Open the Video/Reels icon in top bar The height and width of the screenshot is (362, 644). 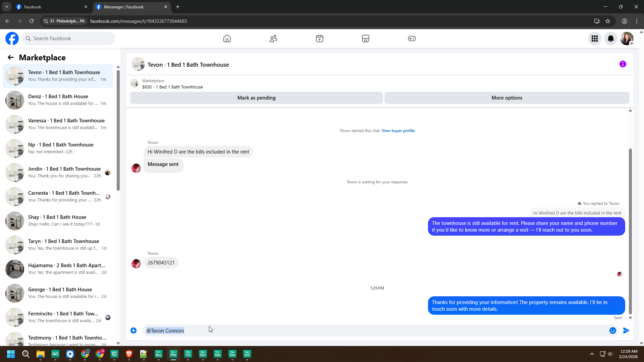[x=320, y=39]
